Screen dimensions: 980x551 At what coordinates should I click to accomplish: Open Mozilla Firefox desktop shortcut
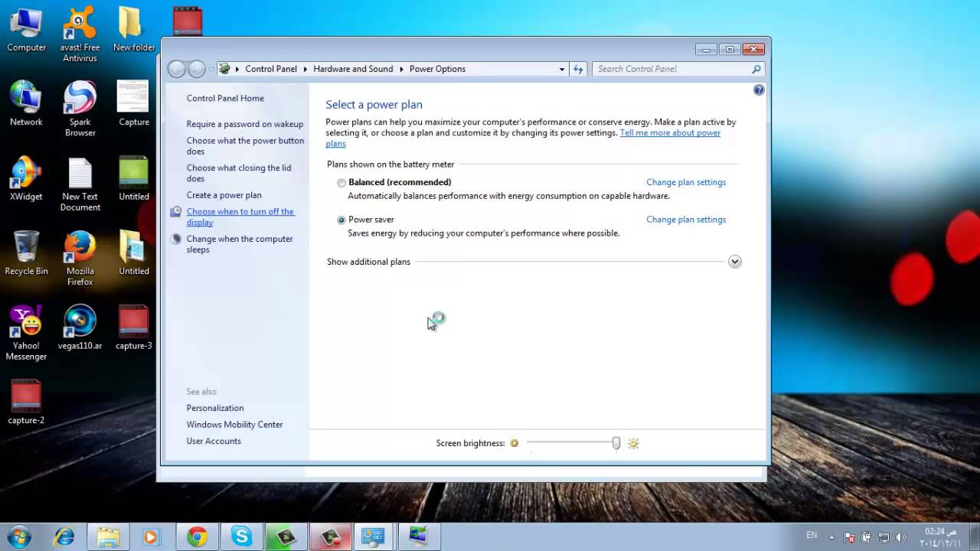pos(80,259)
